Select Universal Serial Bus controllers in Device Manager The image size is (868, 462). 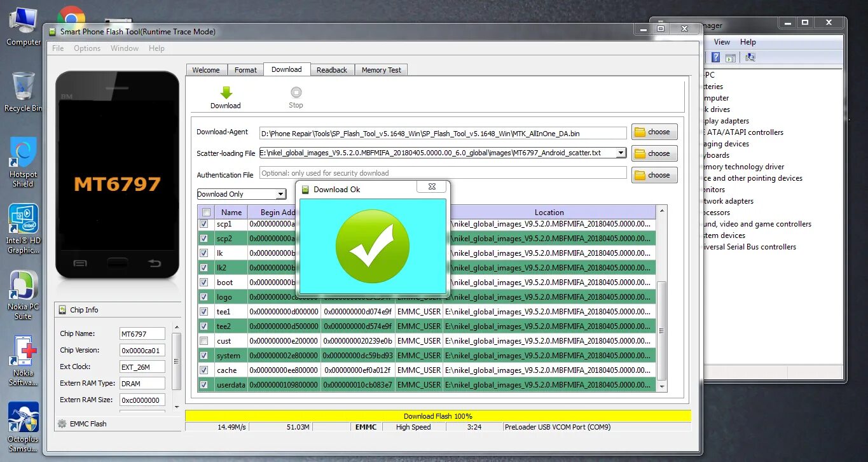pyautogui.click(x=749, y=247)
